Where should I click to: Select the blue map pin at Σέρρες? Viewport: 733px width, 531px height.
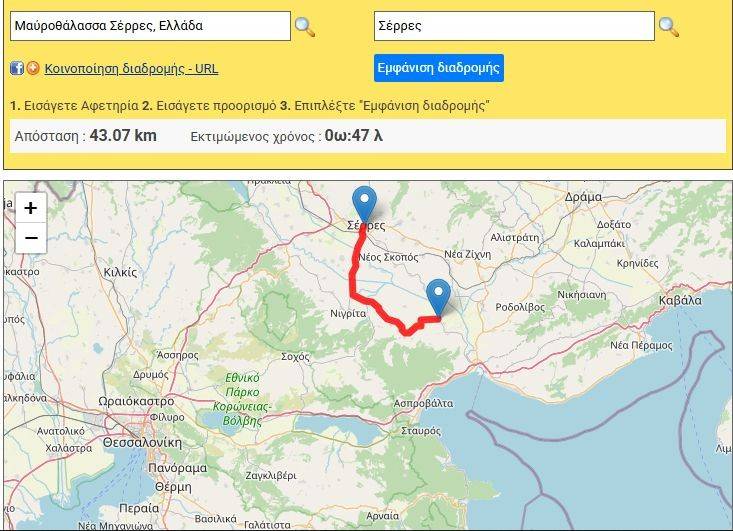click(364, 204)
